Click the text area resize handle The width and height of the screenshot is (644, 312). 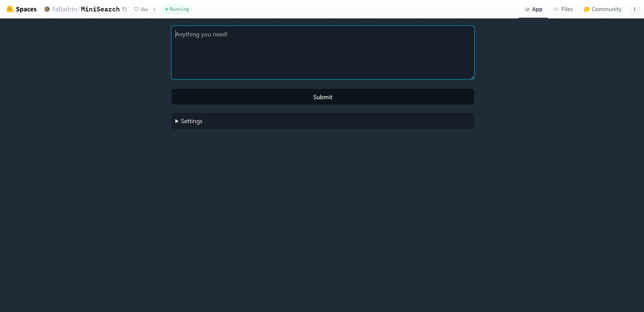click(472, 77)
